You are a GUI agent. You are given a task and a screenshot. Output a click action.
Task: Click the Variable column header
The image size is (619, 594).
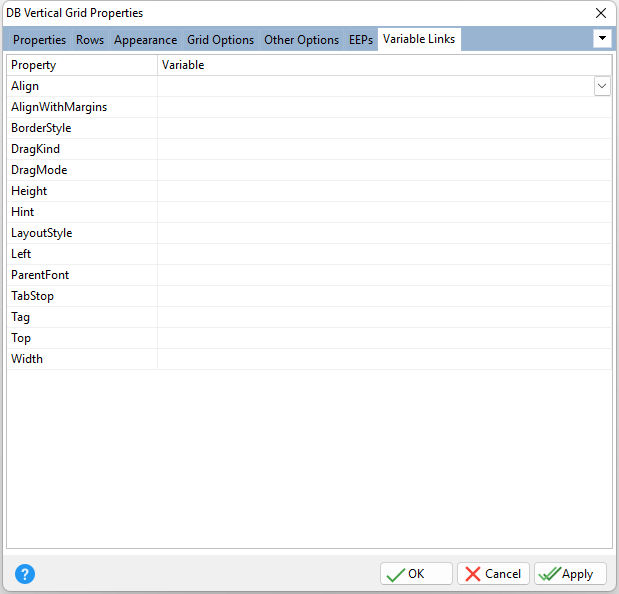[385, 65]
